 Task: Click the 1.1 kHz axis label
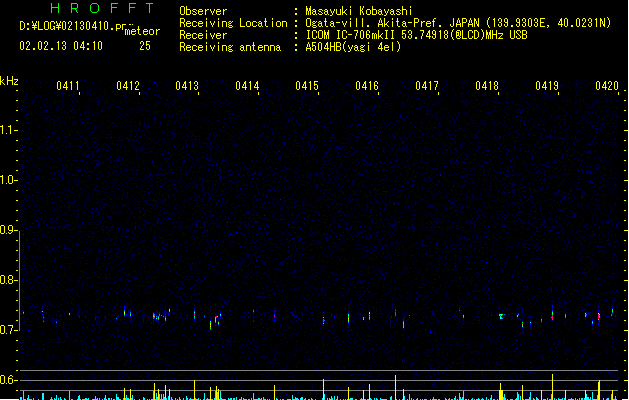tap(7, 130)
